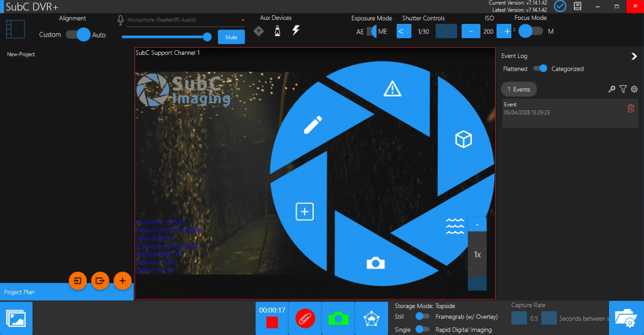Viewport: 644px width, 335px height.
Task: Click the 1/30 shutter value
Action: pyautogui.click(x=423, y=32)
